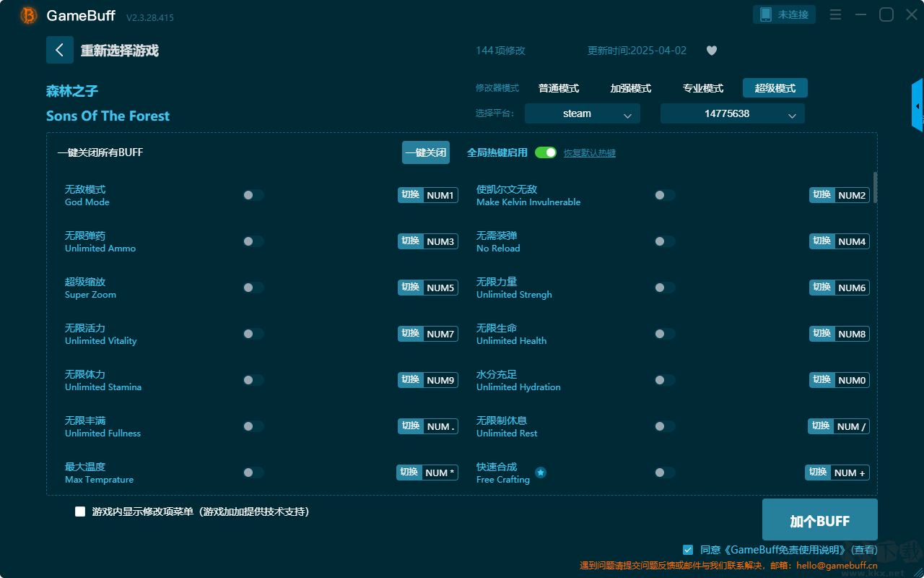
Task: Click 切换 hotkey button for NUM8
Action: tap(822, 334)
